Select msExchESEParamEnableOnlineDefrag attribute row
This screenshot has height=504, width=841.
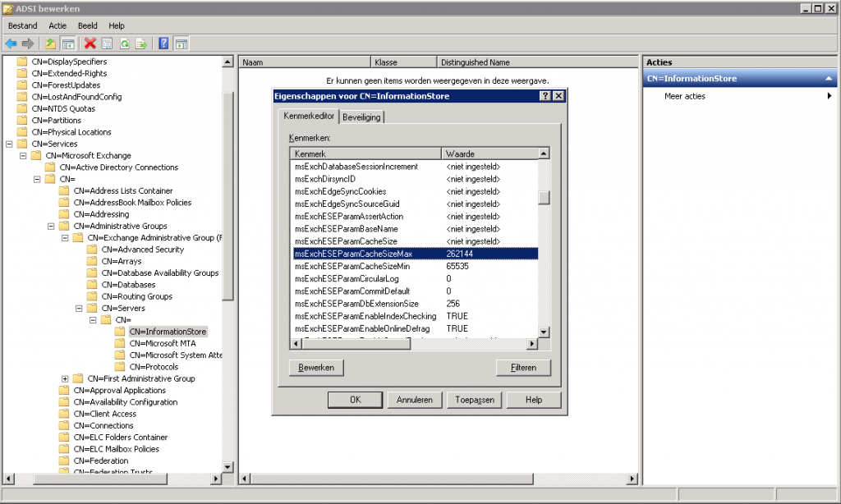pyautogui.click(x=415, y=328)
